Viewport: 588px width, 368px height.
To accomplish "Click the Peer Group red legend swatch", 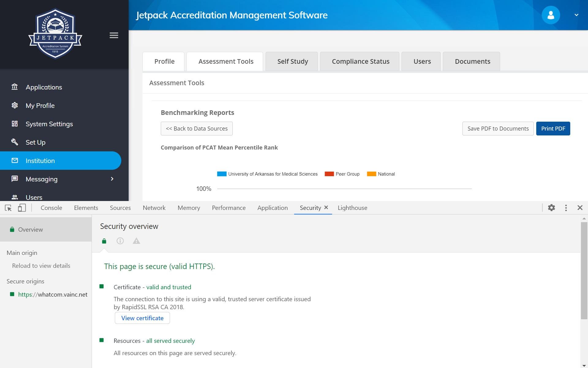I will pyautogui.click(x=329, y=174).
